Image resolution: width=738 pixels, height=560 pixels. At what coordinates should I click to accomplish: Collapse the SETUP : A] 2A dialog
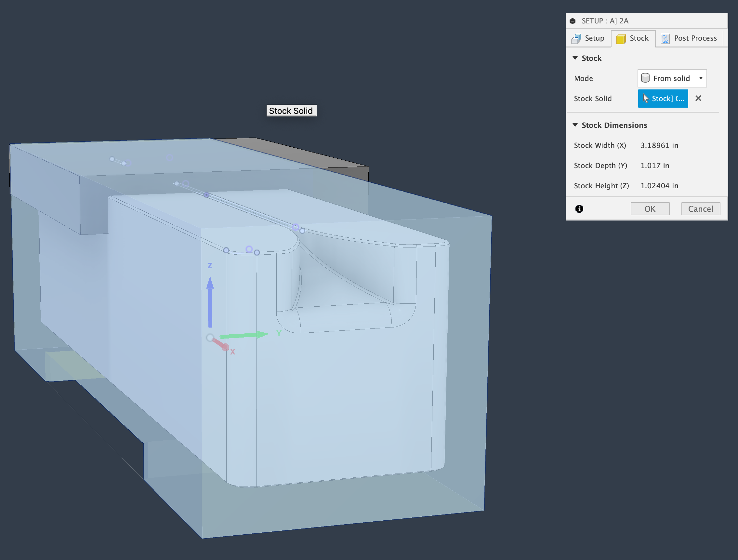573,21
